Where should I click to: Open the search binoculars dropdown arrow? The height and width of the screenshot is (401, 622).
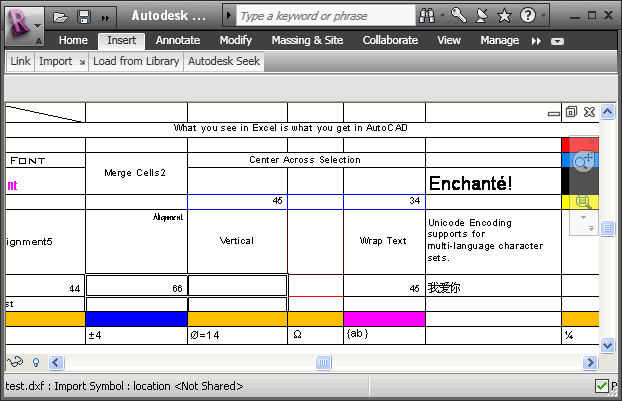click(442, 16)
